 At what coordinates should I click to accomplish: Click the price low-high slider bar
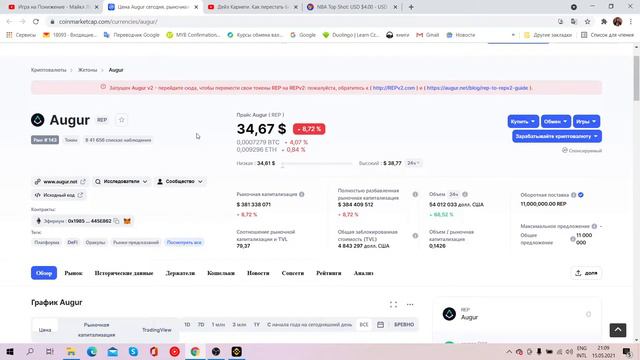point(317,164)
